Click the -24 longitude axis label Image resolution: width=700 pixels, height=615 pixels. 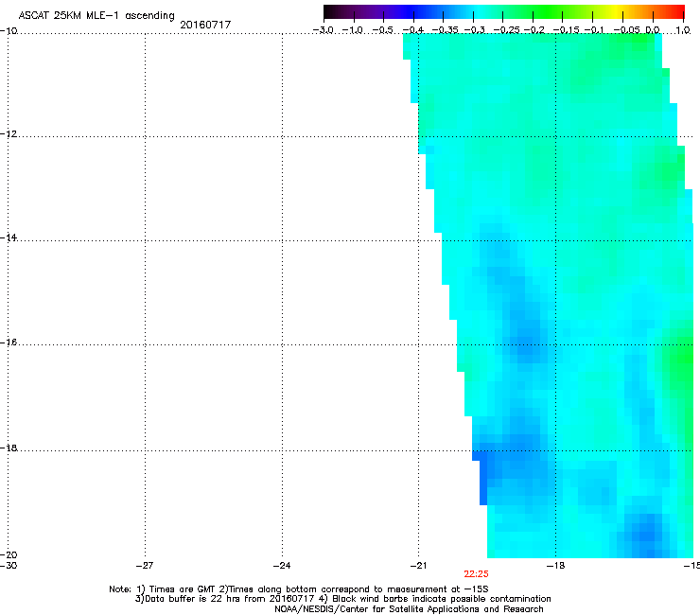[x=282, y=566]
